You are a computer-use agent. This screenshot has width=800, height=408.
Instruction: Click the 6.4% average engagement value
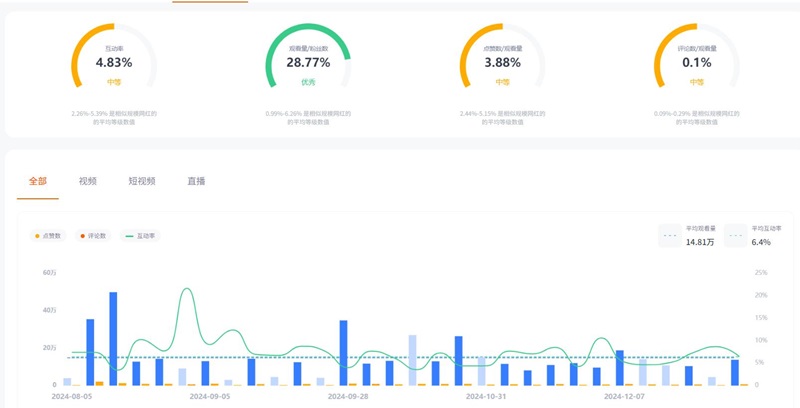[762, 242]
